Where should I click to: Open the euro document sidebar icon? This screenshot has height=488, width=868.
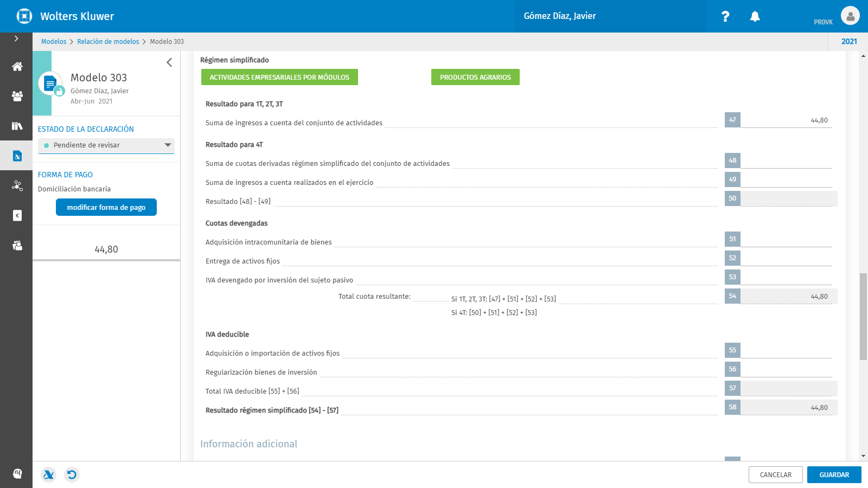(17, 215)
